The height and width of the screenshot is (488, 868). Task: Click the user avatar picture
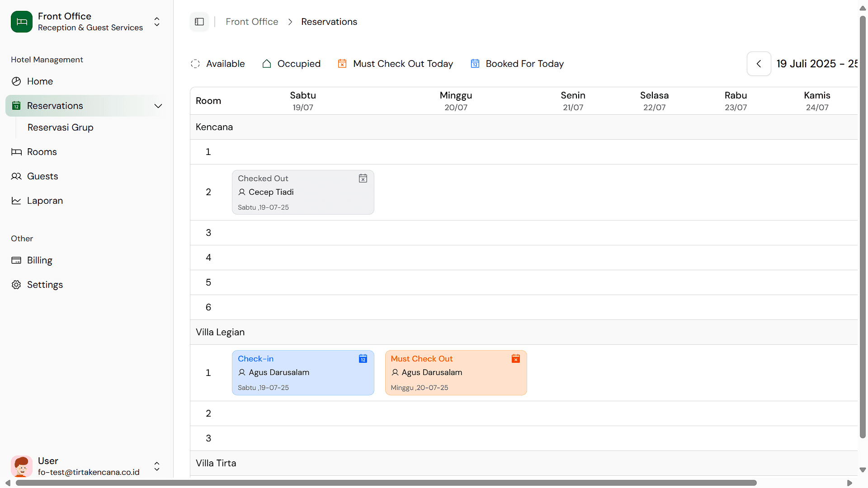click(x=22, y=466)
